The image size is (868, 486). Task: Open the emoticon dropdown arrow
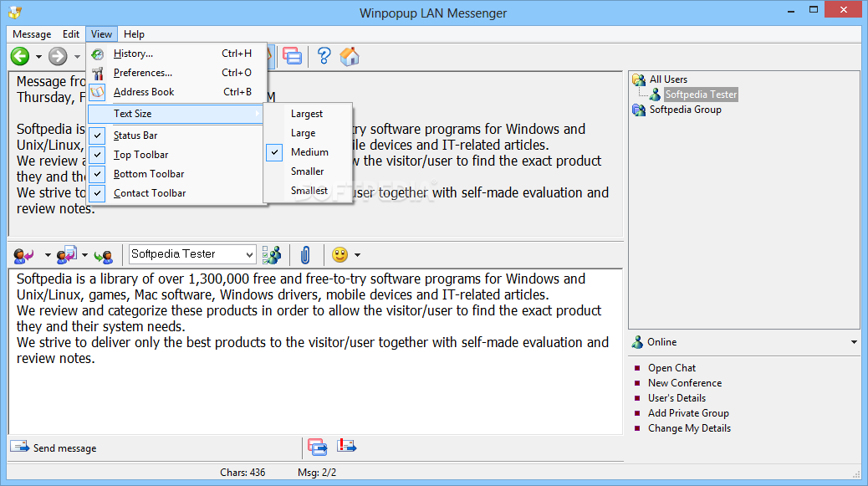tap(358, 255)
